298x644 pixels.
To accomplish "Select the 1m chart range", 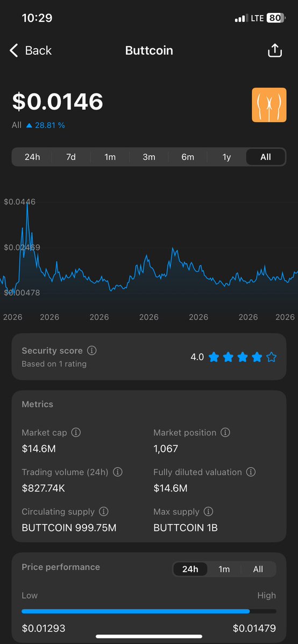I will pyautogui.click(x=110, y=157).
